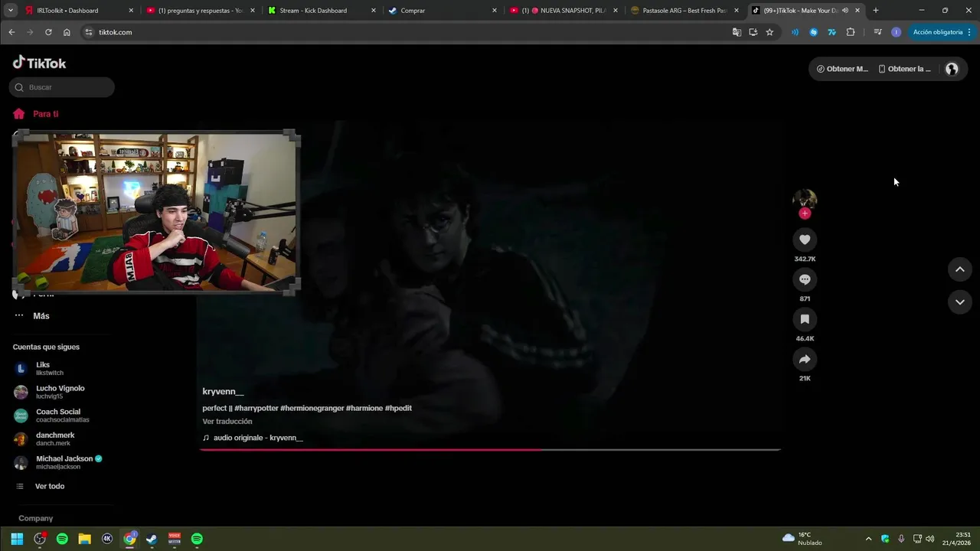Seek on the red video progress bar
This screenshot has height=551, width=980.
[x=490, y=450]
